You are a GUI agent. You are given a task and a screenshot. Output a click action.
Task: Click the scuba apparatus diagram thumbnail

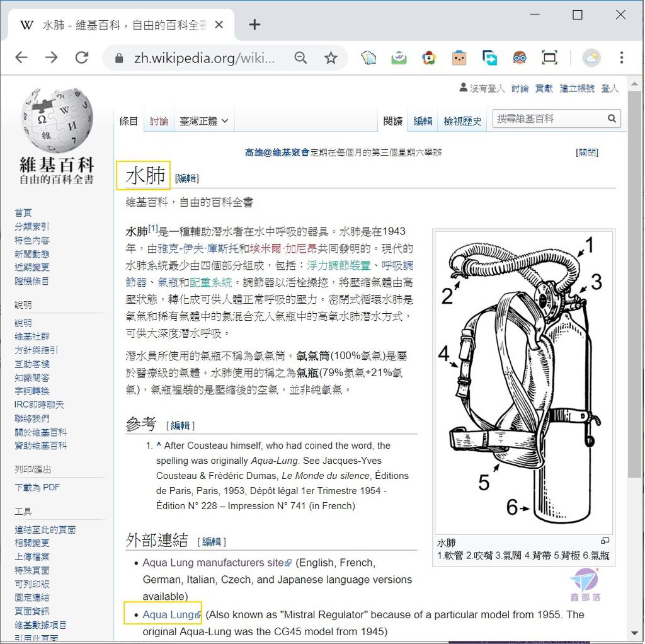523,382
